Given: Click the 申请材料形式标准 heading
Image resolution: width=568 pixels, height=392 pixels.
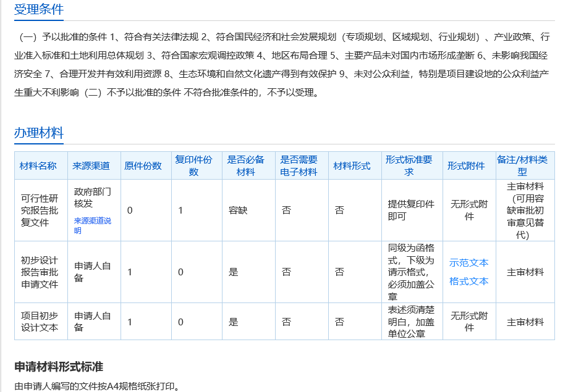Looking at the screenshot, I should [x=59, y=367].
